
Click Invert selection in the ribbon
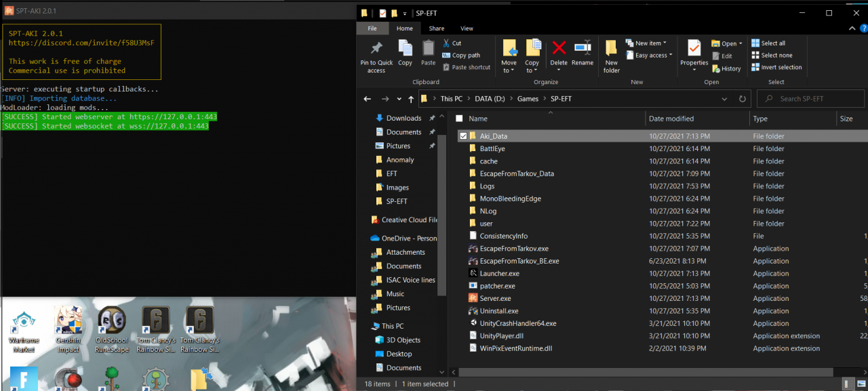point(776,67)
